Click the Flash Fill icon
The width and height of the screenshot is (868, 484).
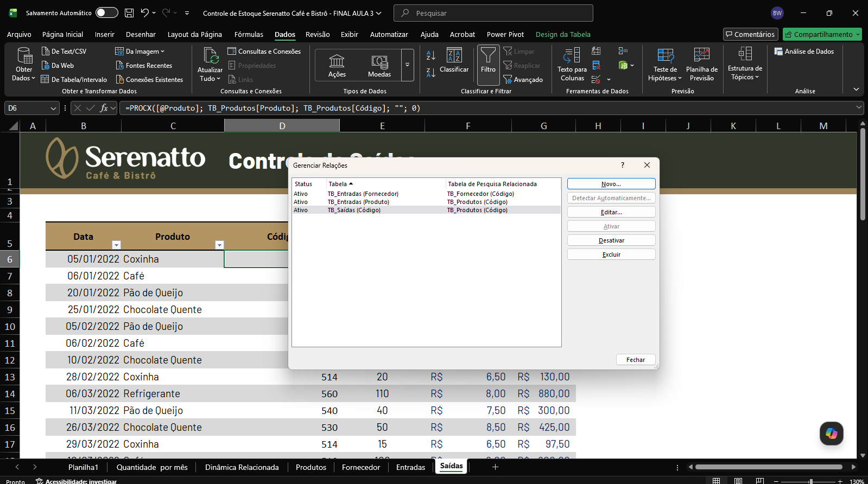point(596,51)
